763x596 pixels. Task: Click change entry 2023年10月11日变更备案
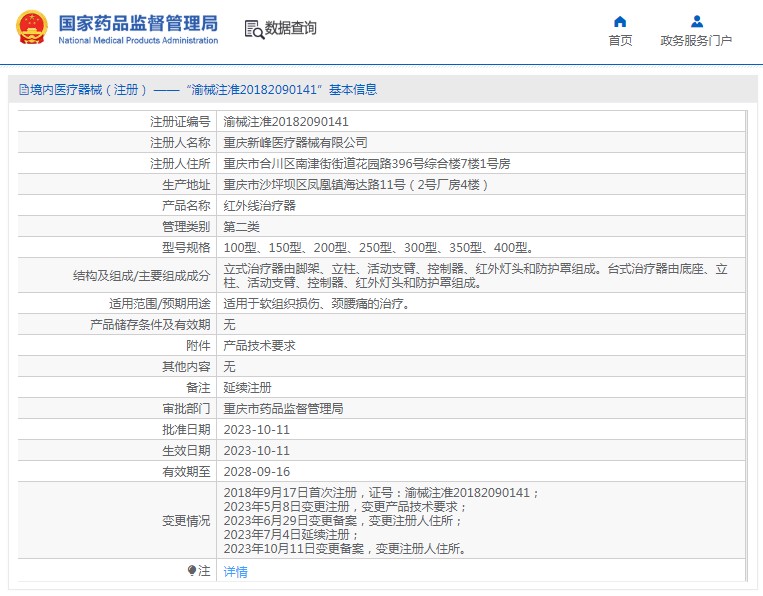point(345,549)
